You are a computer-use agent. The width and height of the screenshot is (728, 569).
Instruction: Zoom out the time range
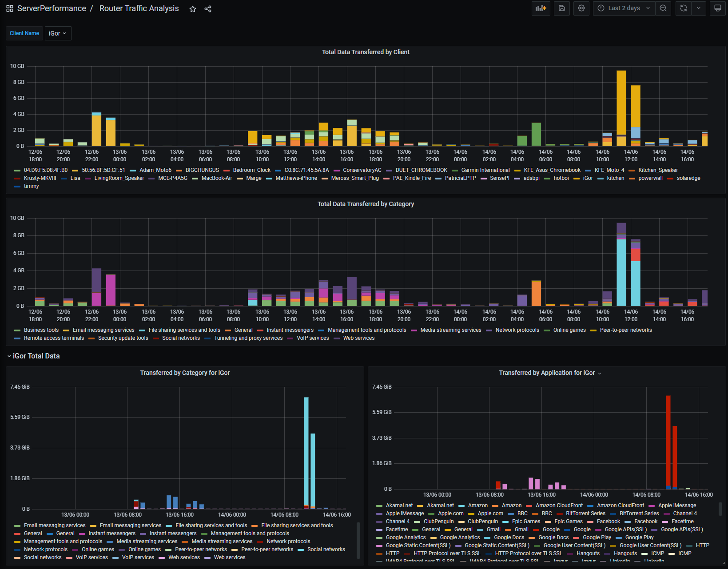663,8
